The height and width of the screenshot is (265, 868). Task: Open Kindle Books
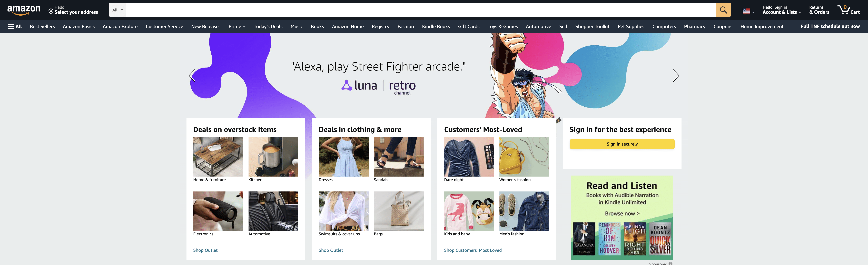[436, 27]
